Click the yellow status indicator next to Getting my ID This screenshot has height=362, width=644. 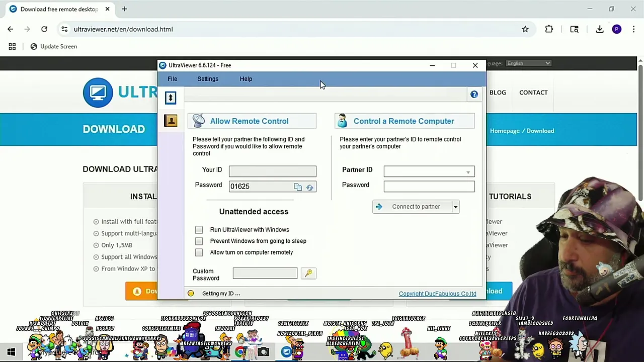[x=191, y=294]
